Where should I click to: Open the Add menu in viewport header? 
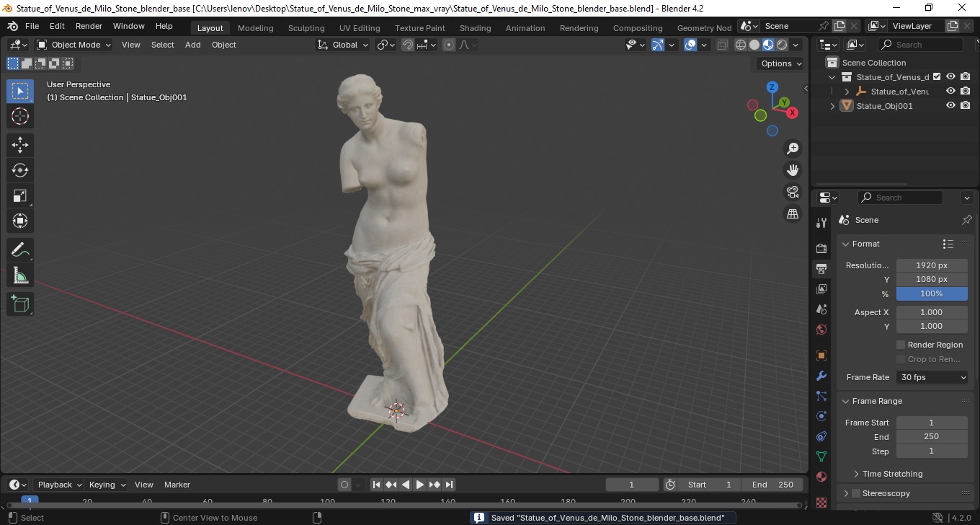[x=193, y=45]
